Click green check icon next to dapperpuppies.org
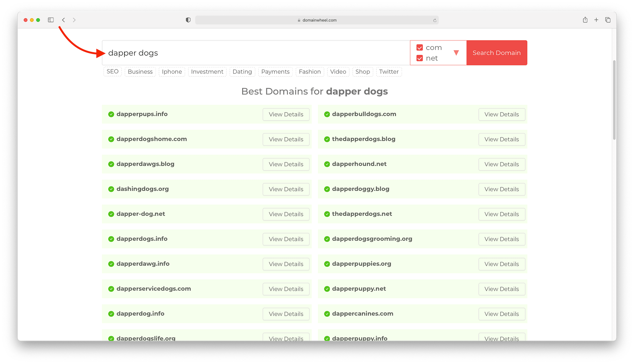This screenshot has height=364, width=634. point(327,264)
